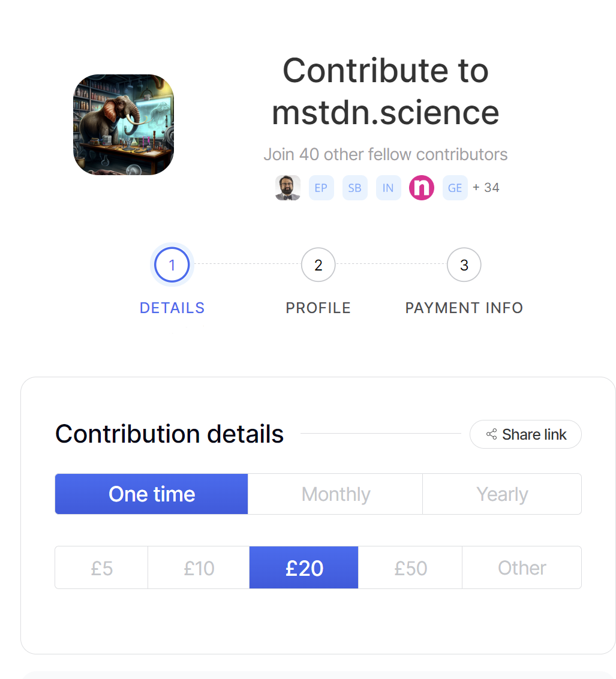Viewport: 616px width, 679px height.
Task: Open the GE contributor avatar
Action: pos(455,188)
